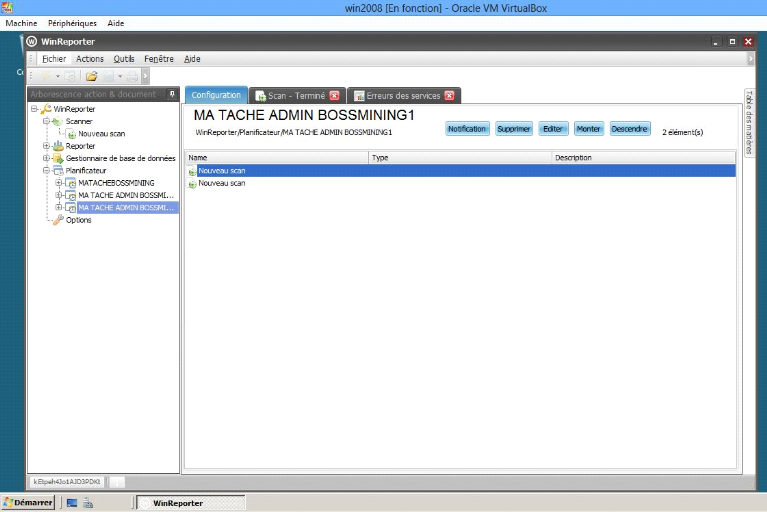The image size is (767, 512).
Task: Click the WinReporter root key icon
Action: pos(46,109)
